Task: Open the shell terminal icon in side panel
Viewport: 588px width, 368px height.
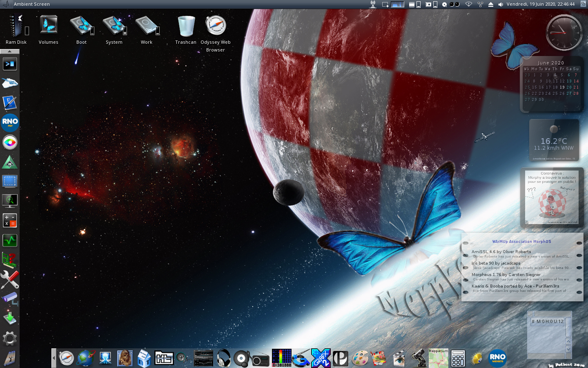Action: (10, 64)
